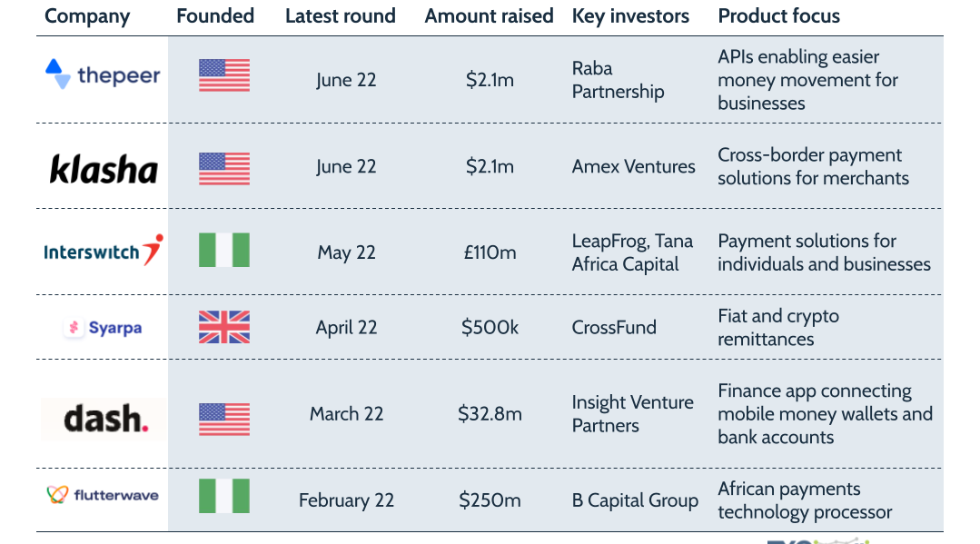Click the US flag in thepeer row
This screenshot has width=980, height=544.
(224, 75)
